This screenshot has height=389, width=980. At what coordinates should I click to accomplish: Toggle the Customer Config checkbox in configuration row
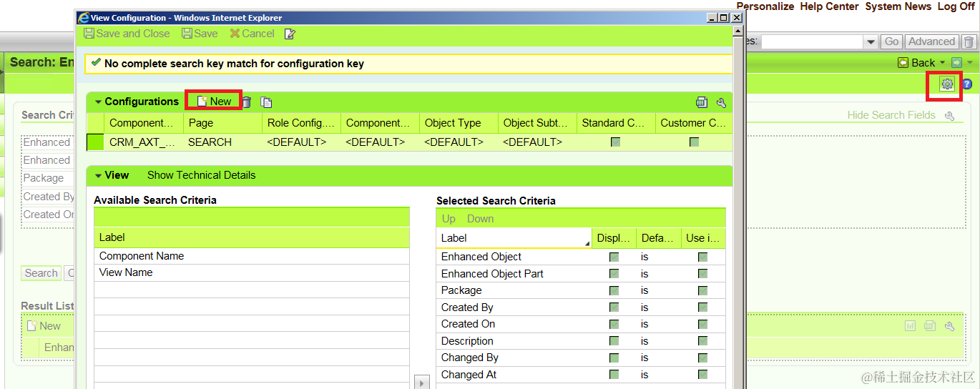(x=694, y=142)
